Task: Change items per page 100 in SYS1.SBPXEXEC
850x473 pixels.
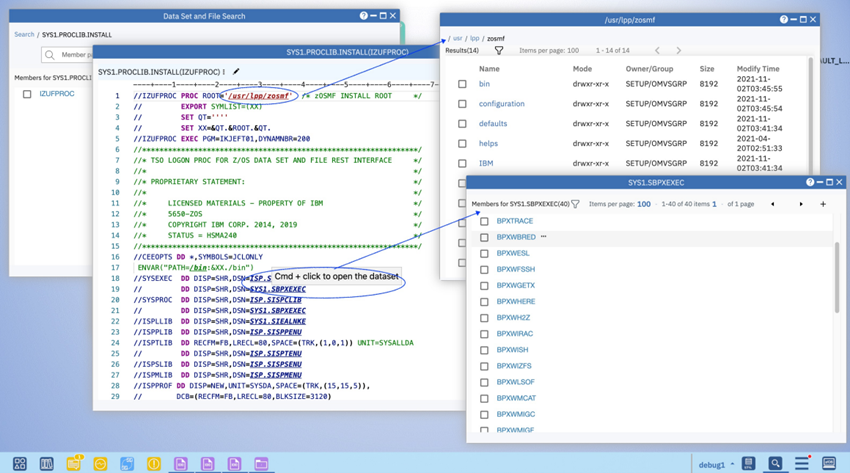Action: pos(644,204)
